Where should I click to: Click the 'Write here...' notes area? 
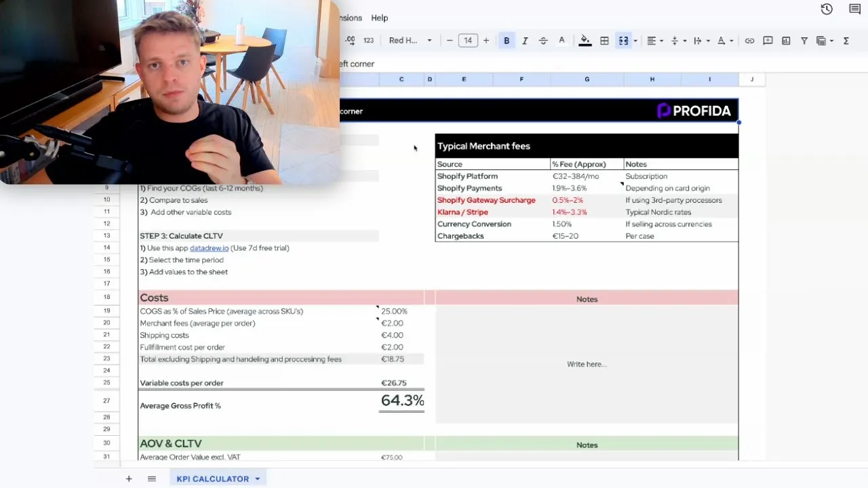(587, 364)
